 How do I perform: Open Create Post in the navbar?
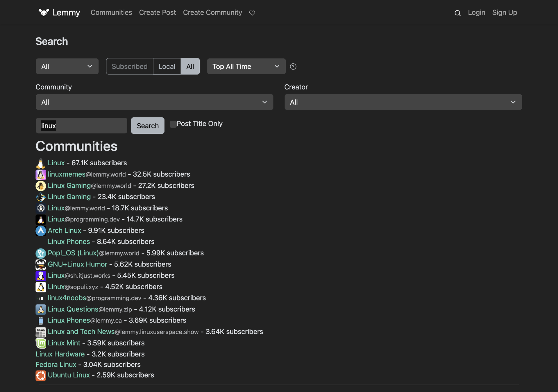(x=158, y=12)
